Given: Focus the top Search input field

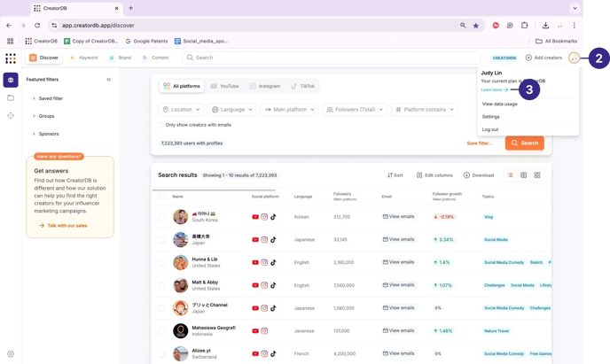Looking at the screenshot, I should [x=332, y=58].
